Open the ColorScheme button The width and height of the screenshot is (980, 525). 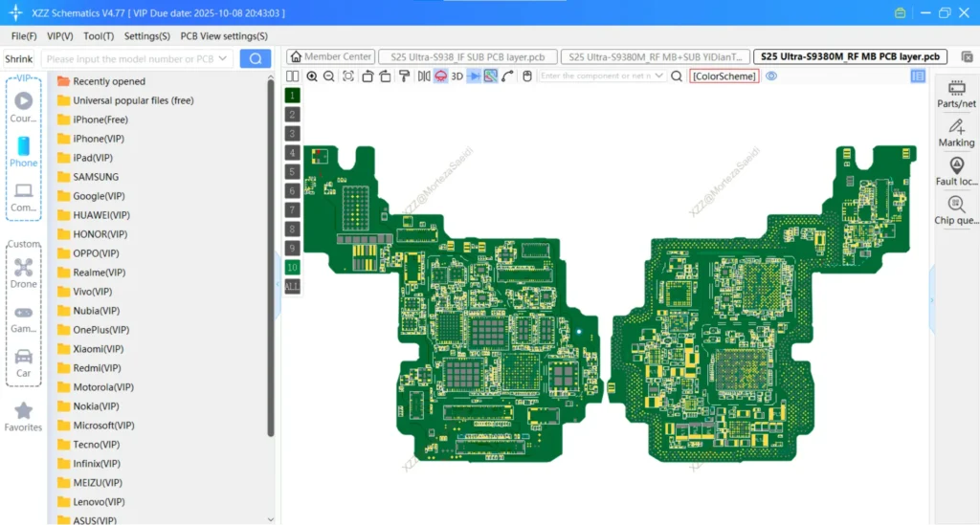click(724, 77)
